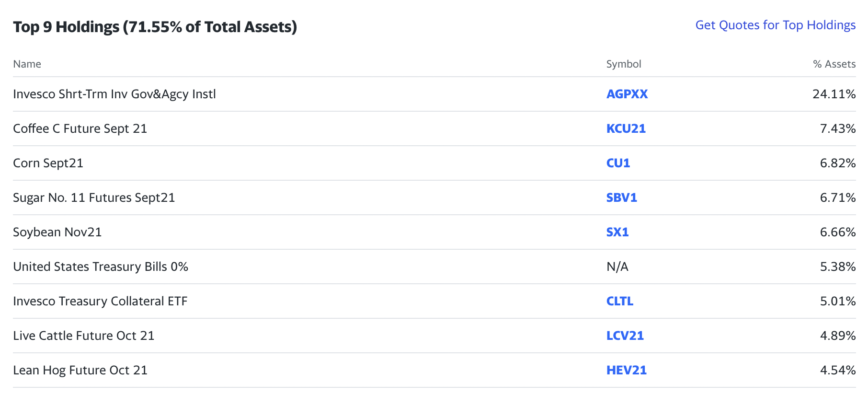Click the N/A symbol for Treasury Bills
The image size is (868, 395).
pos(617,267)
